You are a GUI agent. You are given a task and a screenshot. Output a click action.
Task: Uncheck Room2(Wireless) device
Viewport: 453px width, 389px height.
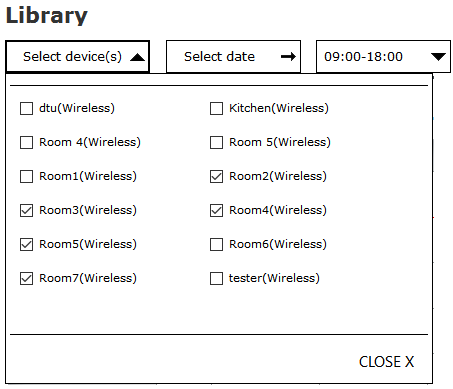click(216, 176)
